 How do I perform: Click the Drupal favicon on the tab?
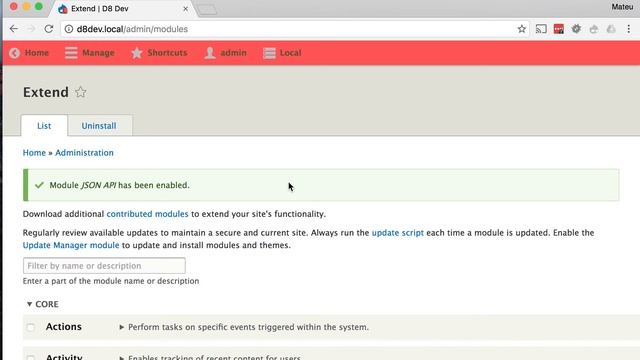[x=62, y=9]
